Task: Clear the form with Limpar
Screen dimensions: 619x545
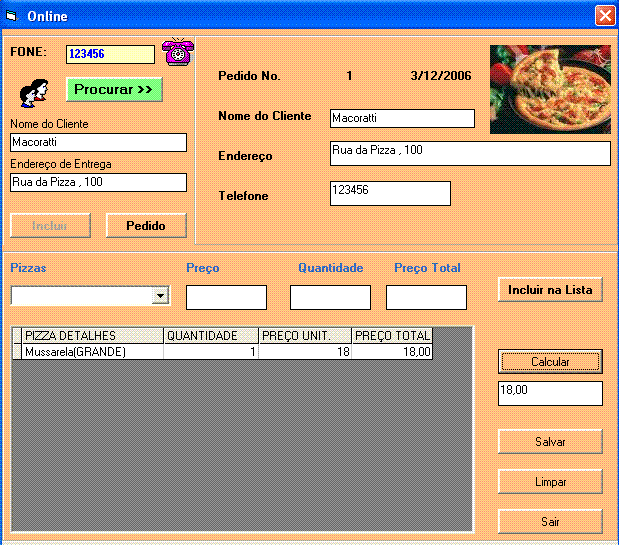Action: tap(550, 482)
